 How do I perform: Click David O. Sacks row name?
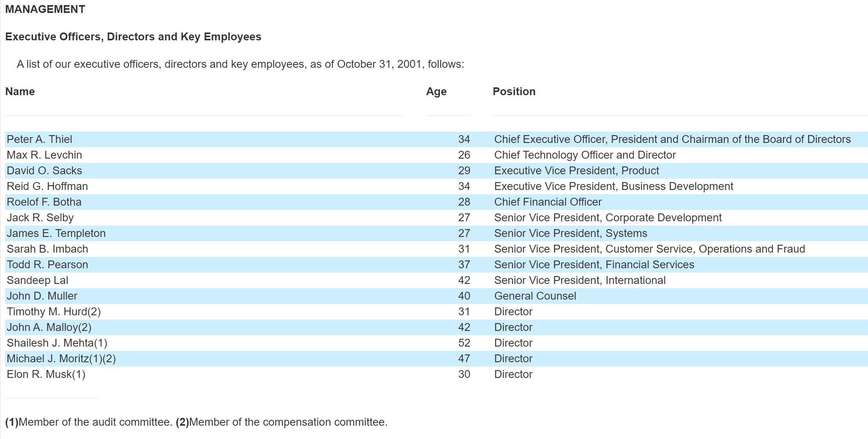(44, 171)
